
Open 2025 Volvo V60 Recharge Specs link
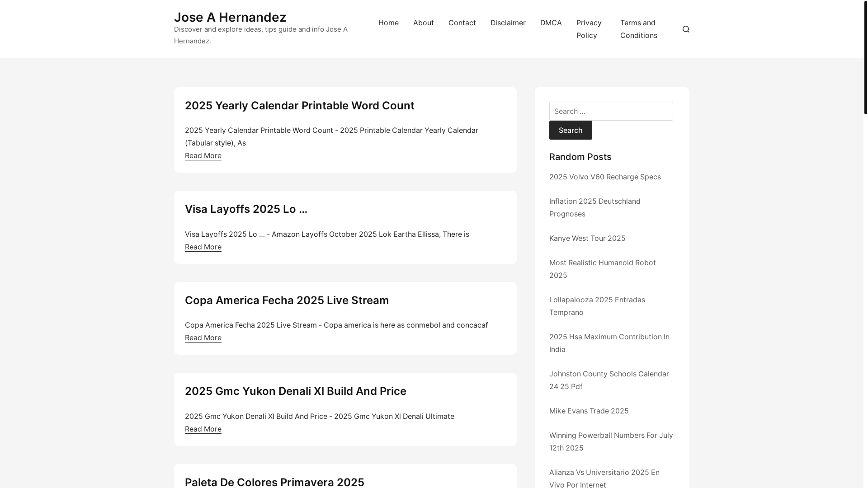(x=605, y=177)
